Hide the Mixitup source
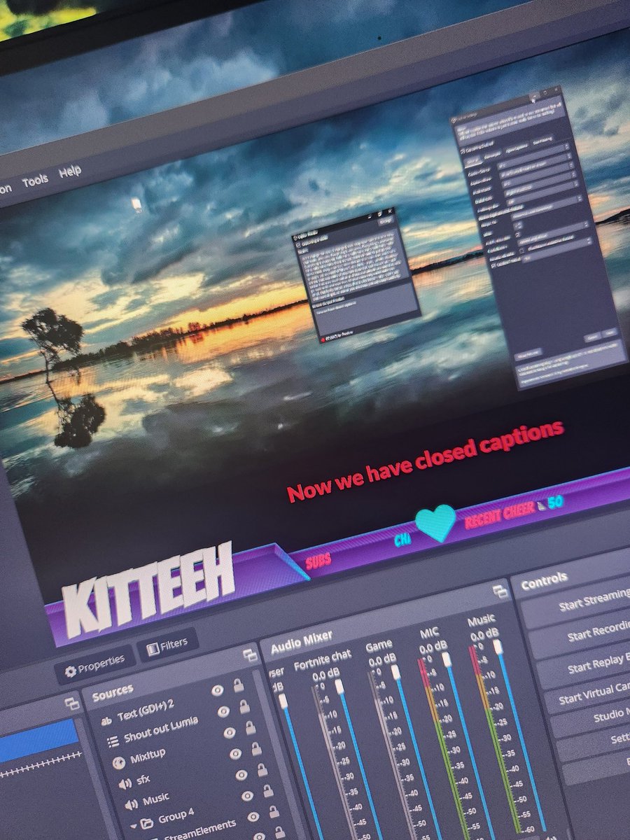 (x=230, y=732)
